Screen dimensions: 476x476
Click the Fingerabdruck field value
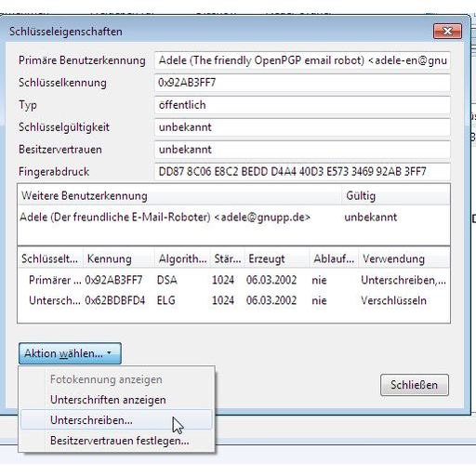[302, 171]
